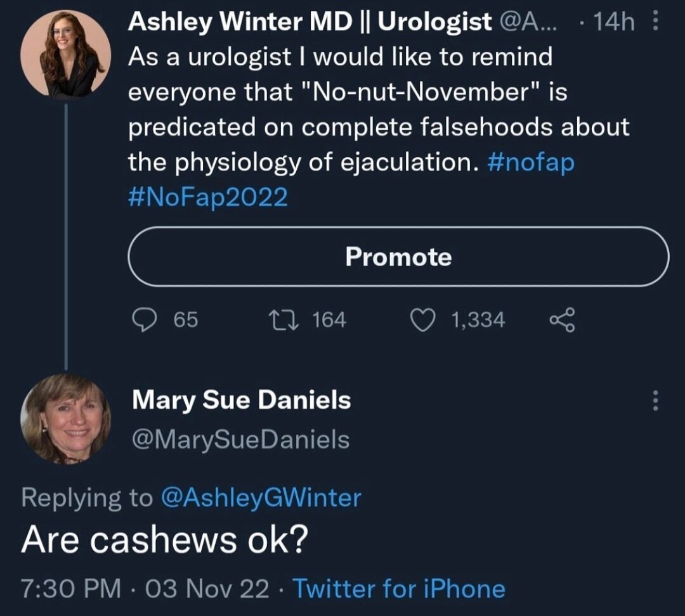Image resolution: width=685 pixels, height=616 pixels.
Task: Open the #nofap hashtag
Action: [x=532, y=163]
